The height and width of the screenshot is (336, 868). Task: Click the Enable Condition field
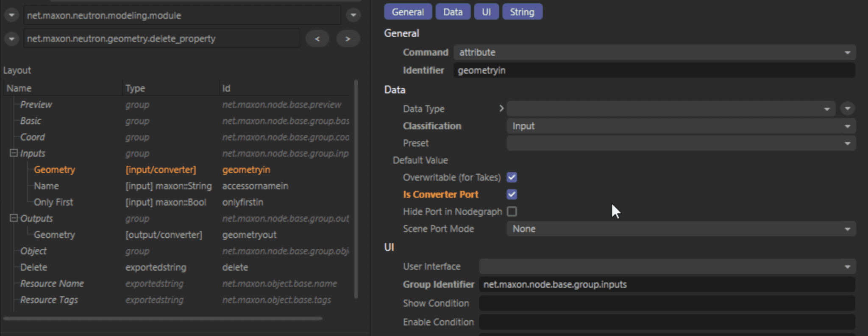click(668, 322)
